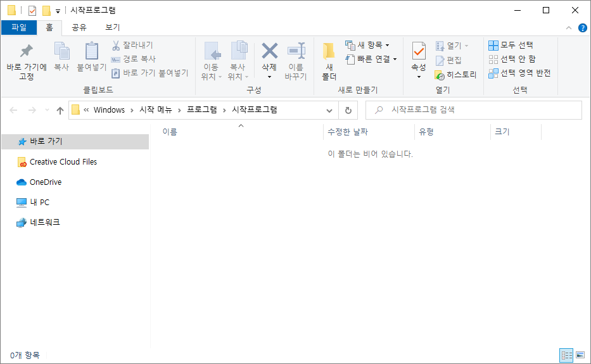The width and height of the screenshot is (591, 364).
Task: Click the Rename (이름 바꾸기) icon
Action: point(296,51)
